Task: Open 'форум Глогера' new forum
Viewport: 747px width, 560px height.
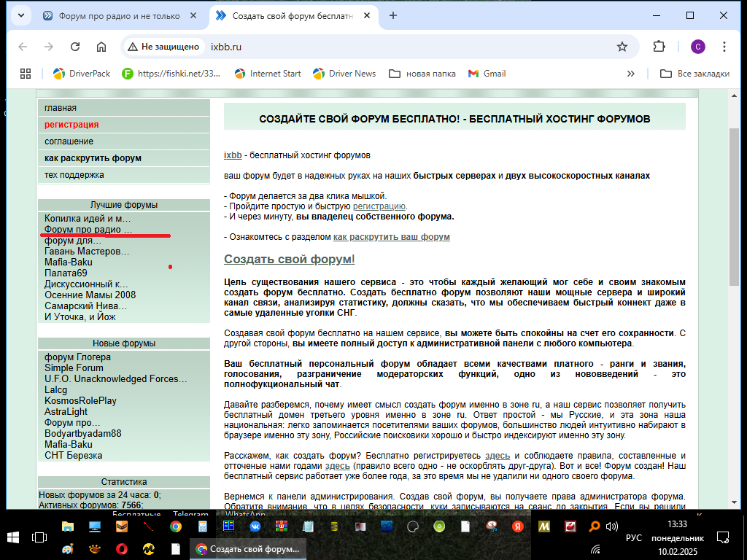Action: coord(77,357)
